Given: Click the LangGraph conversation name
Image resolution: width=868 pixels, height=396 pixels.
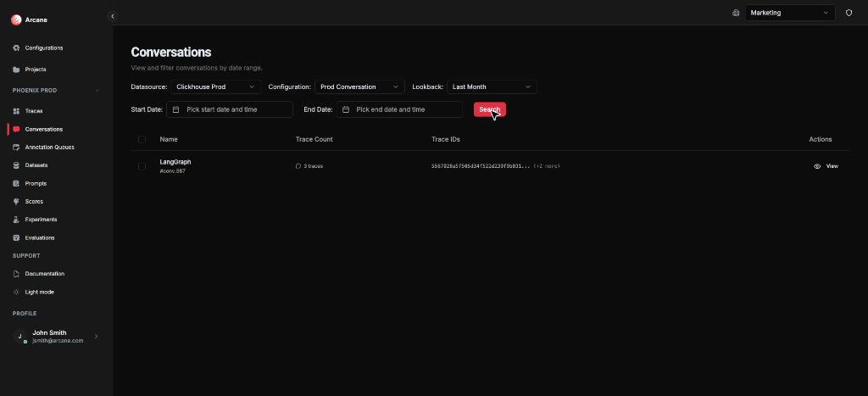Looking at the screenshot, I should tap(175, 162).
